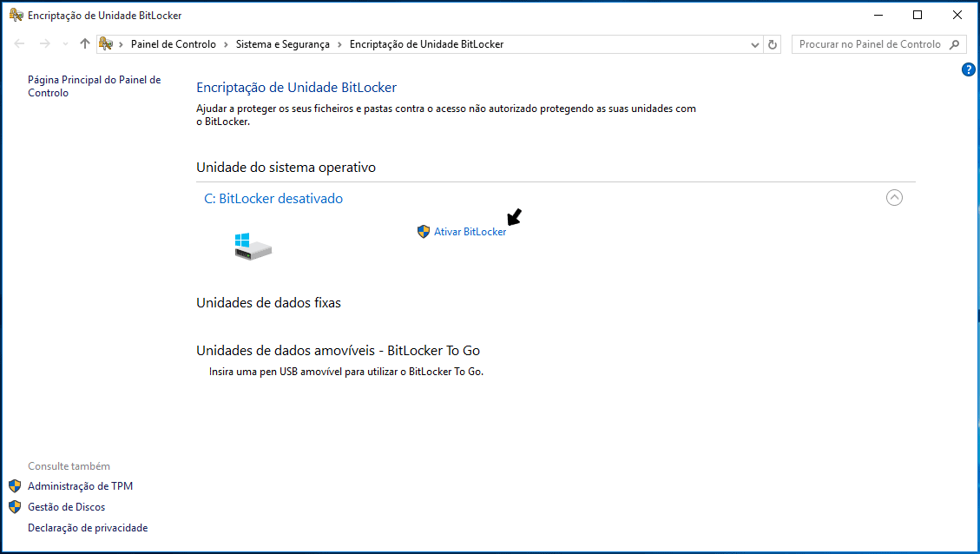Close the BitLocker window
The width and height of the screenshot is (980, 554).
coord(957,15)
